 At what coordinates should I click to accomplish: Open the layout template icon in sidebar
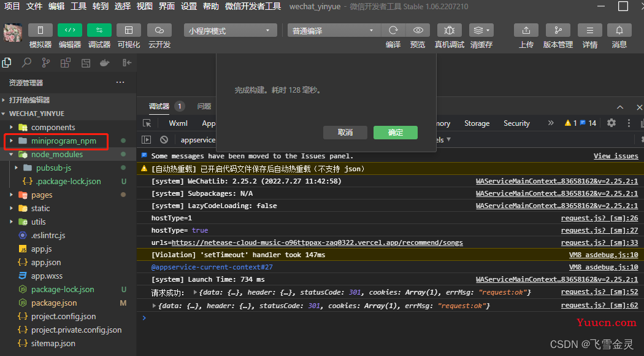click(85, 63)
